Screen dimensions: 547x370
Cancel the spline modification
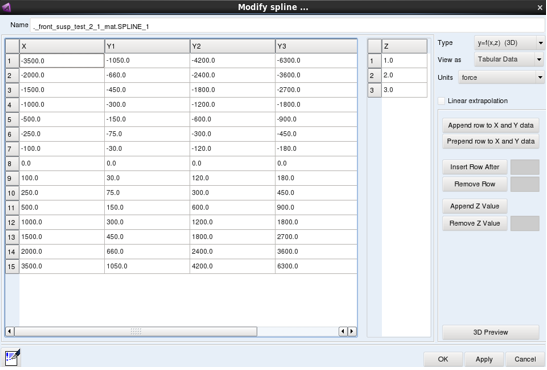point(525,359)
